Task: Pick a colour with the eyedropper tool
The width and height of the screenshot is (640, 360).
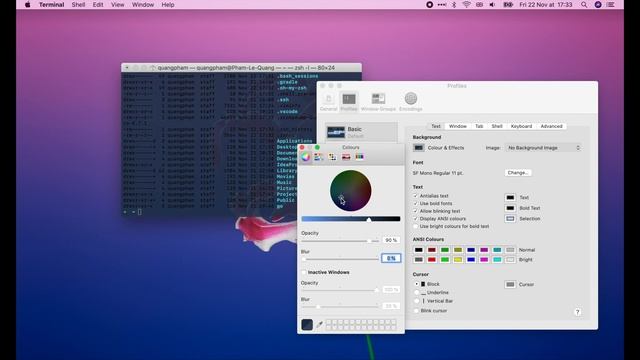Action: [x=319, y=324]
